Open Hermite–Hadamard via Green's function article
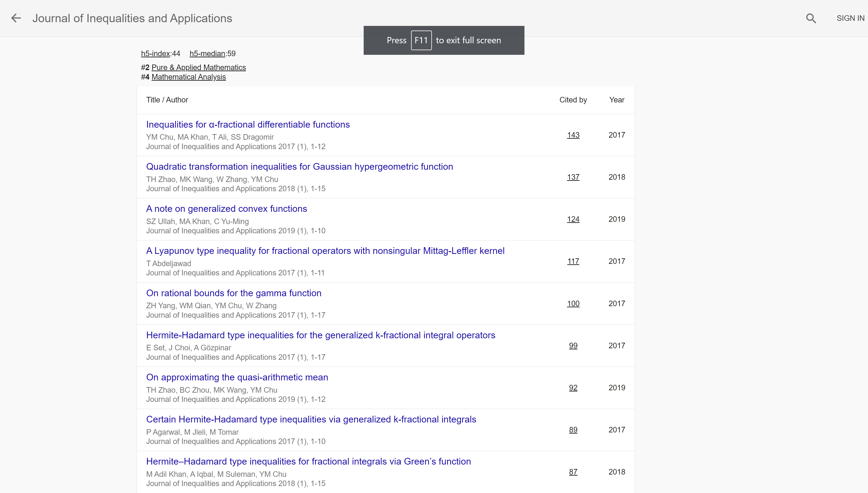 pos(308,462)
